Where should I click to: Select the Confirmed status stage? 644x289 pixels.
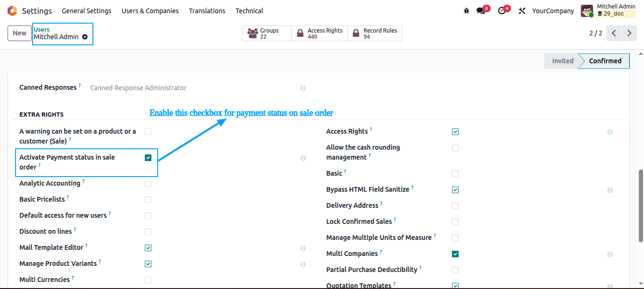[605, 61]
